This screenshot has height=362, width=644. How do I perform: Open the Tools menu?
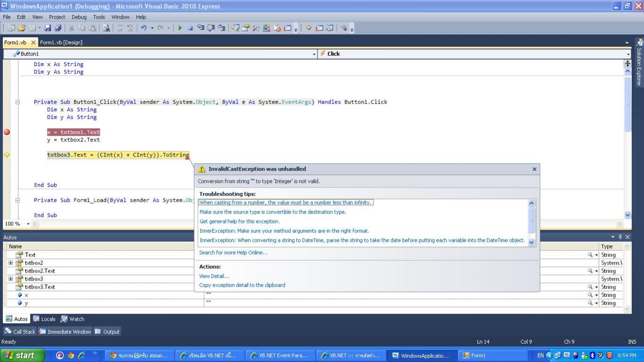[99, 17]
